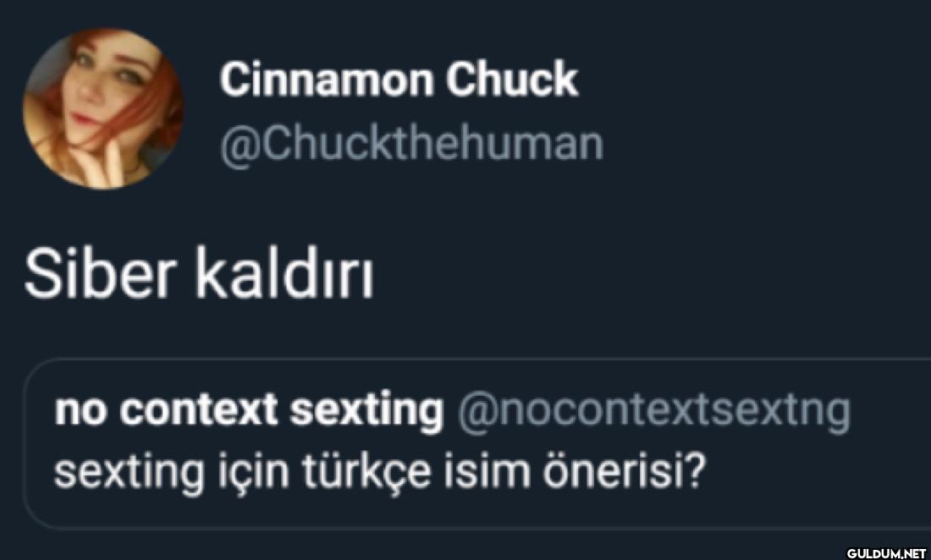Open the GULDUM.NET watermark link
Viewport: 931px width, 560px height.
(x=888, y=552)
